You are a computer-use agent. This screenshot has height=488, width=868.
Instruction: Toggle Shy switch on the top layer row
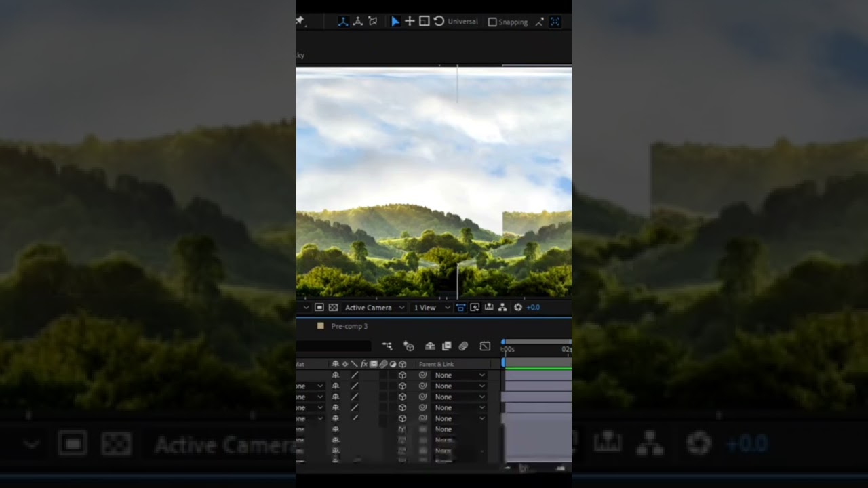[335, 375]
